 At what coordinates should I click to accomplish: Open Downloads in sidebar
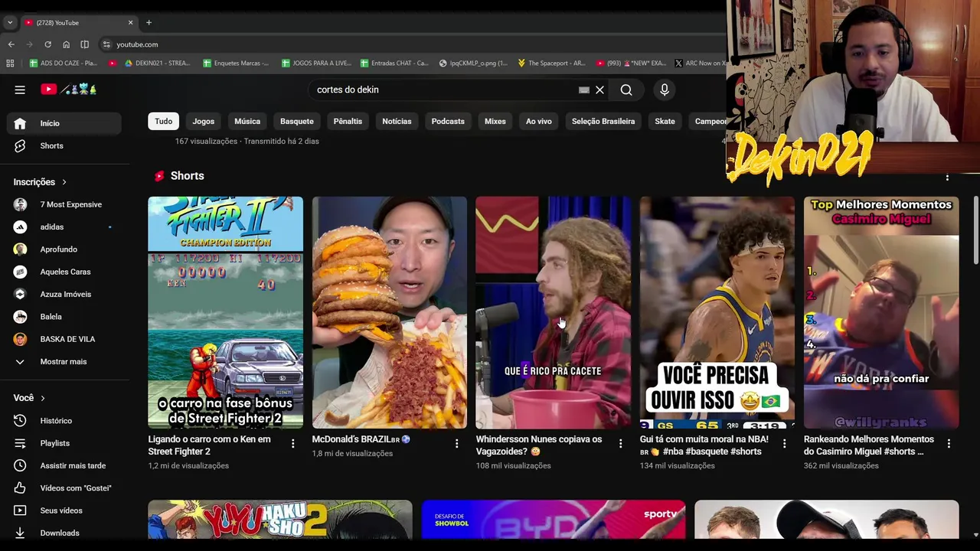click(64, 533)
